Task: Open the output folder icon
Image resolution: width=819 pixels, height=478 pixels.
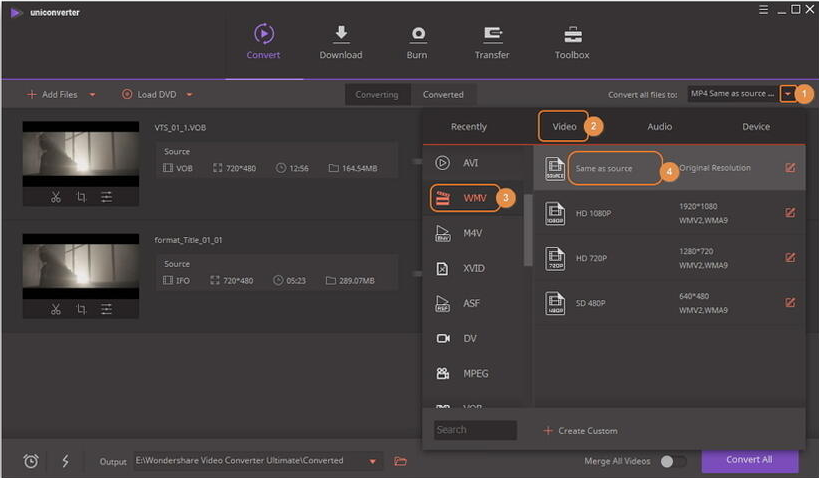Action: pos(401,461)
